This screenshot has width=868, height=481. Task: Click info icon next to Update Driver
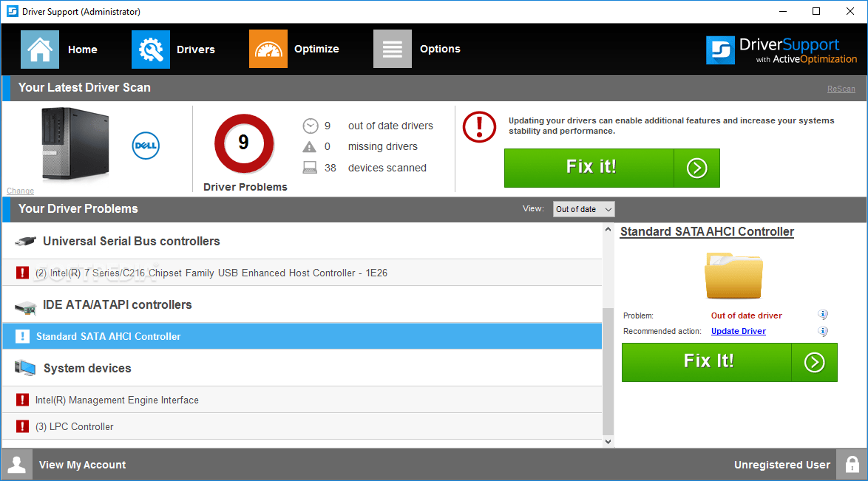pyautogui.click(x=823, y=332)
